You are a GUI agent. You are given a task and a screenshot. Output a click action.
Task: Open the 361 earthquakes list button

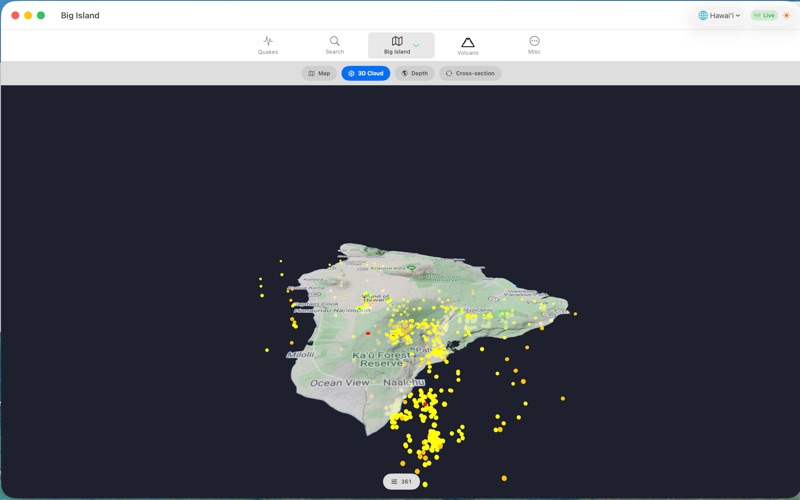click(401, 481)
